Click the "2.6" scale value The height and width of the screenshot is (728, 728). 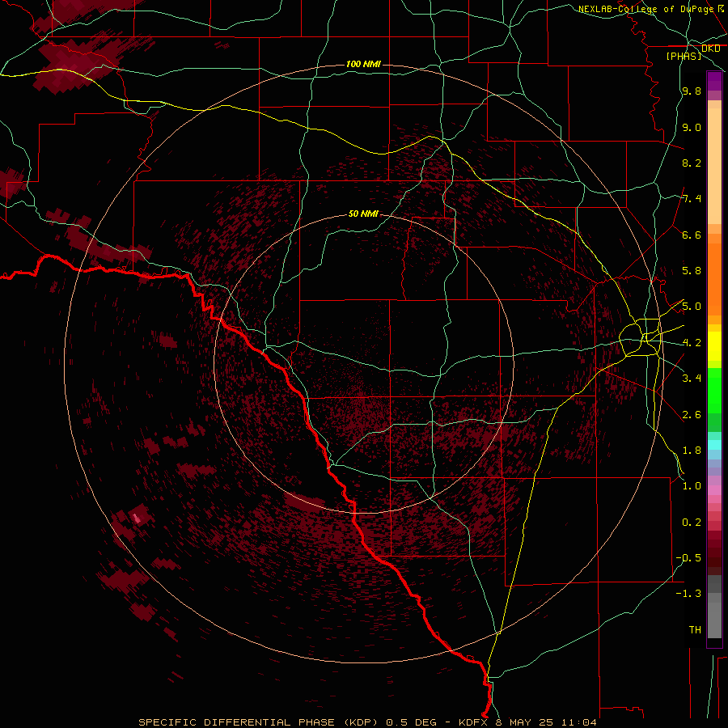click(692, 415)
